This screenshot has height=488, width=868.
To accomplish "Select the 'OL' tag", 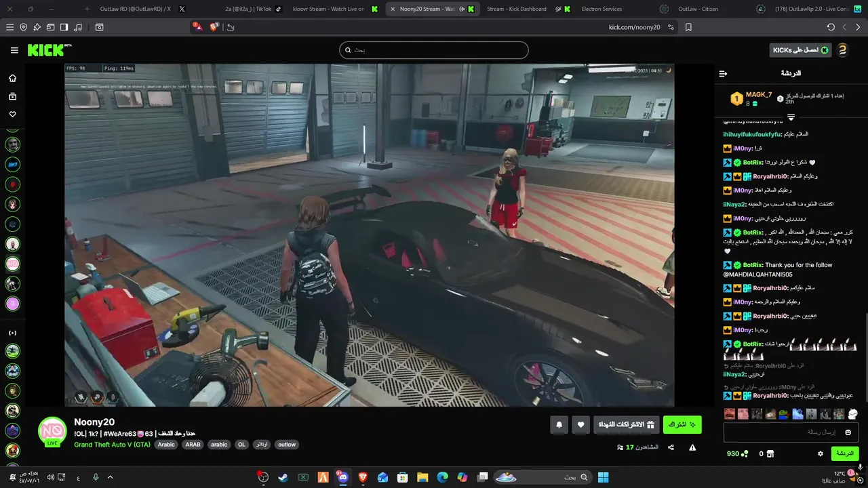I will 241,445.
